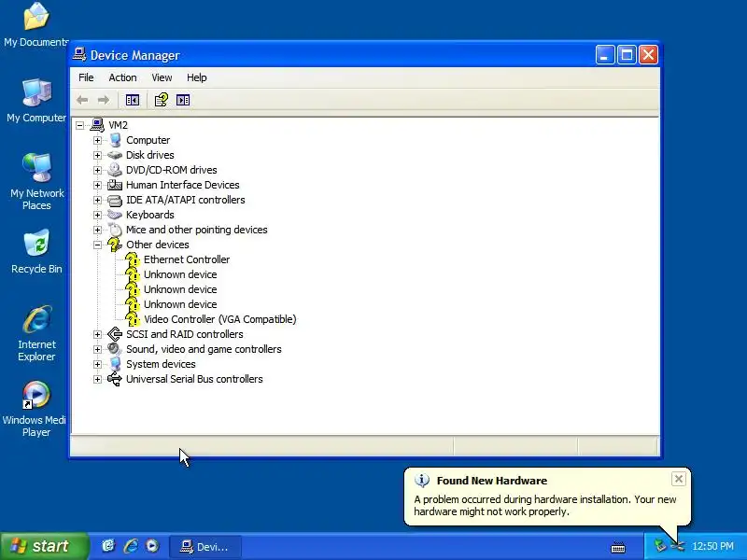Open the File menu

coord(86,77)
